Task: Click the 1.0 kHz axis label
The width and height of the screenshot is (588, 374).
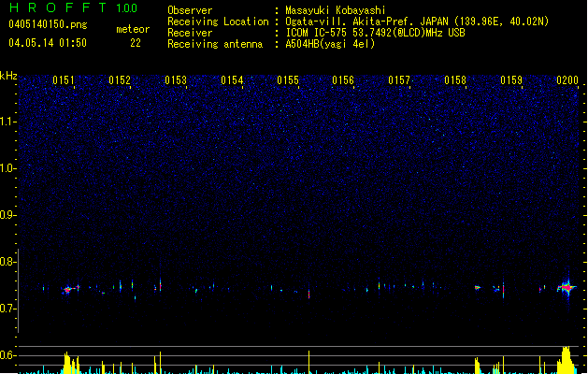Action: click(7, 168)
